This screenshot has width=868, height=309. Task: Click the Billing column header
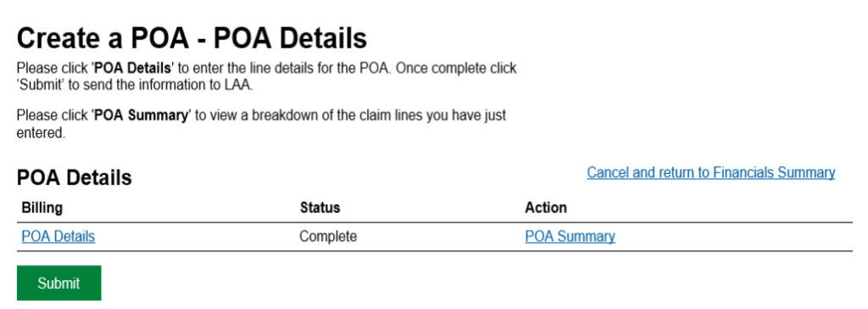[x=42, y=208]
